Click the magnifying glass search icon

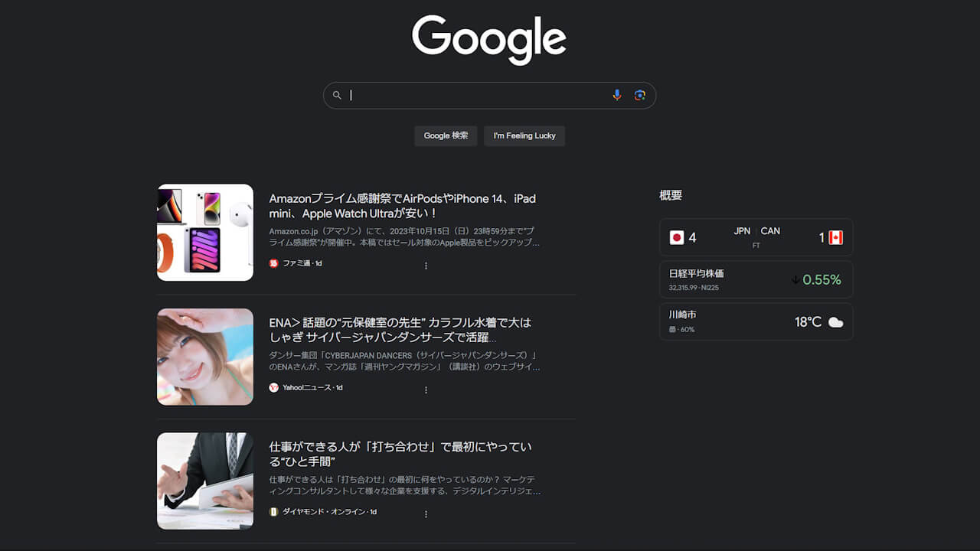point(337,95)
